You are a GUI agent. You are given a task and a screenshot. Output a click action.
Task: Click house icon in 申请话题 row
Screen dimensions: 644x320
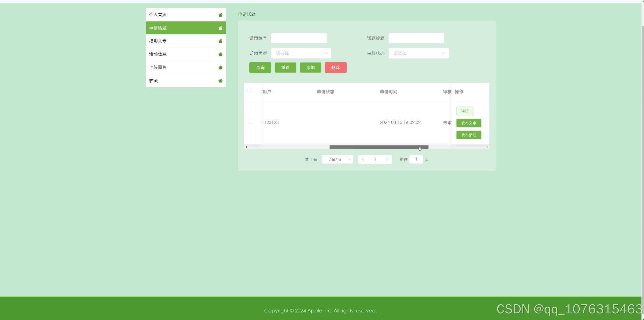(220, 28)
